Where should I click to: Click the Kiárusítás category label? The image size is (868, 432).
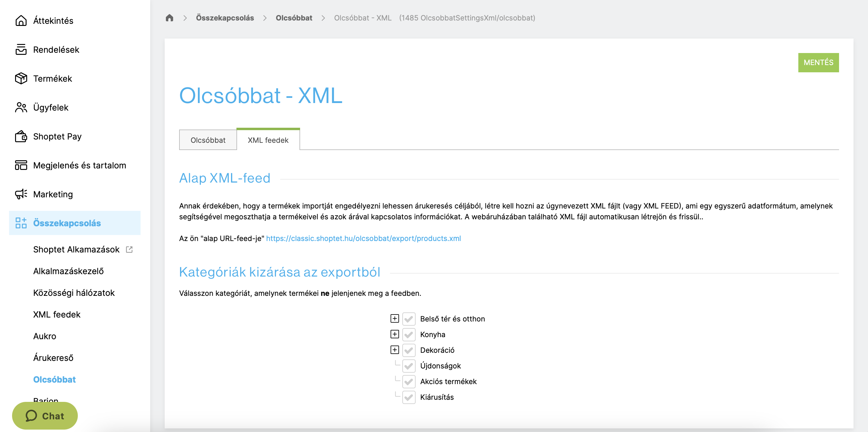tap(437, 397)
